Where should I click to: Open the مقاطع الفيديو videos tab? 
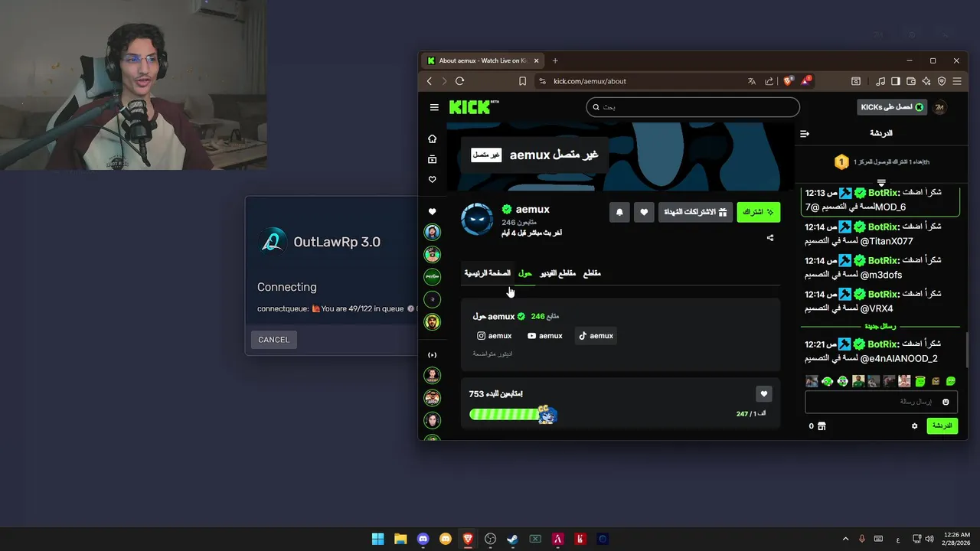pos(558,273)
